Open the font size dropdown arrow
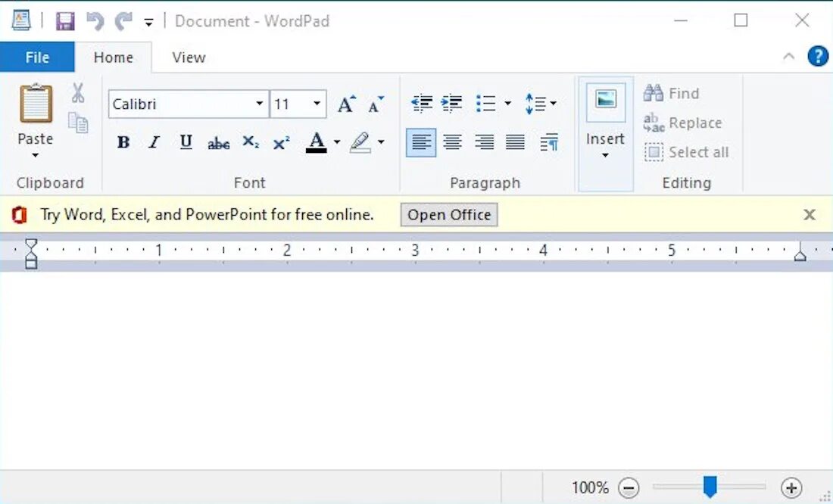 point(317,104)
